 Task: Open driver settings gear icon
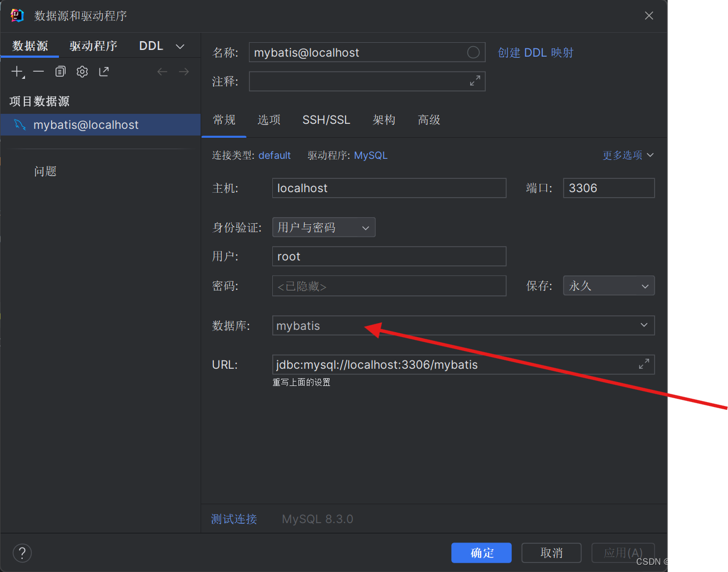click(82, 72)
